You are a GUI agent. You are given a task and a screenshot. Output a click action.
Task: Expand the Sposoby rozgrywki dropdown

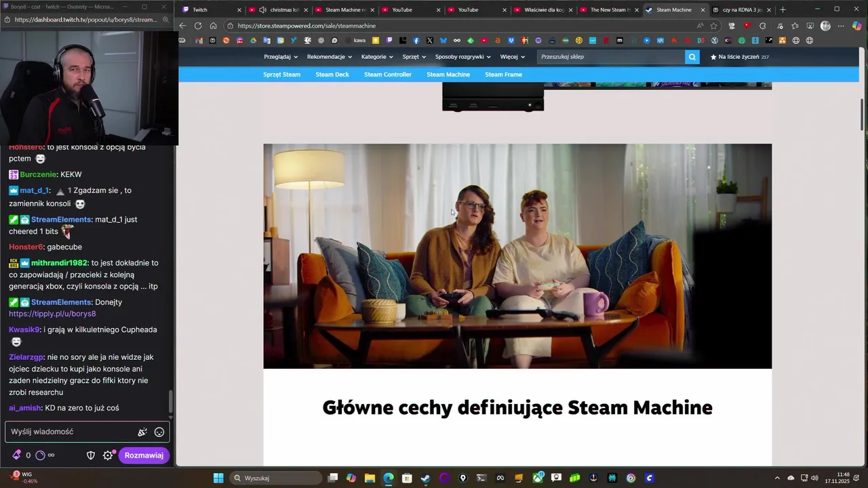462,57
